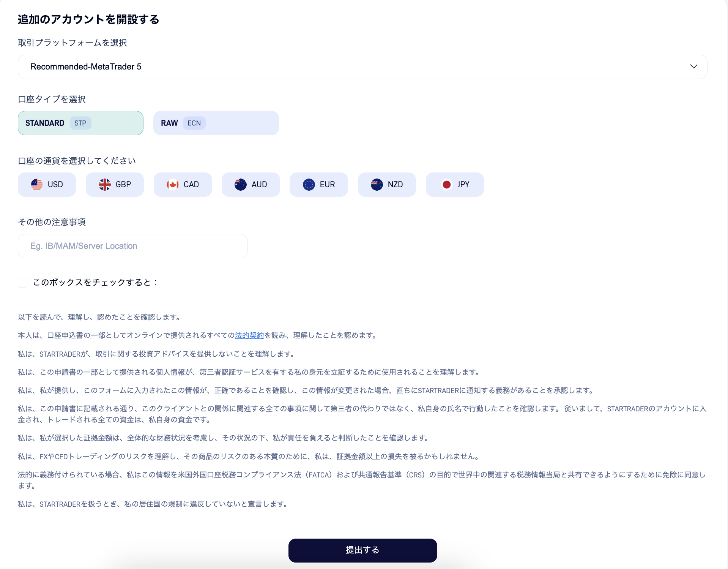Choose CAD as account currency
This screenshot has width=728, height=569.
[183, 185]
